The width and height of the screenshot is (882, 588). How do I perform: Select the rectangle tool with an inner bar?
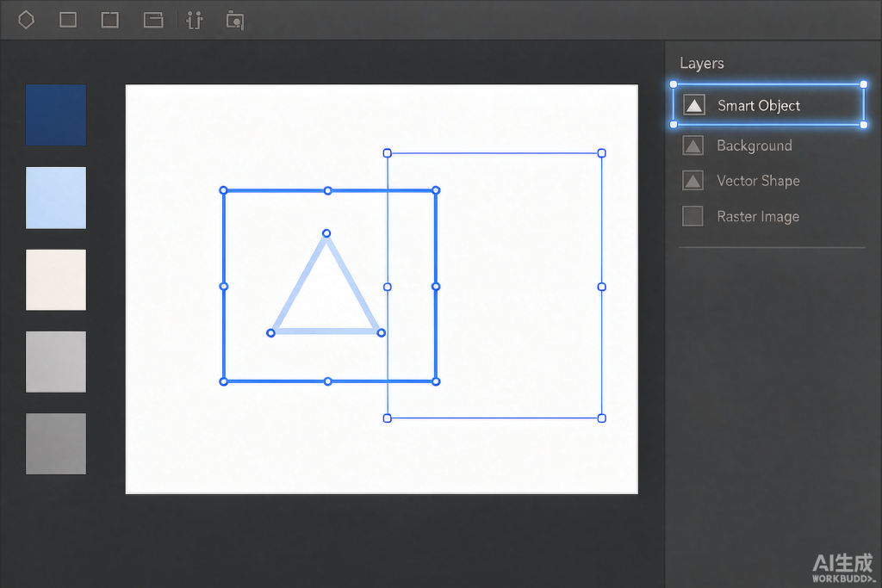[153, 21]
